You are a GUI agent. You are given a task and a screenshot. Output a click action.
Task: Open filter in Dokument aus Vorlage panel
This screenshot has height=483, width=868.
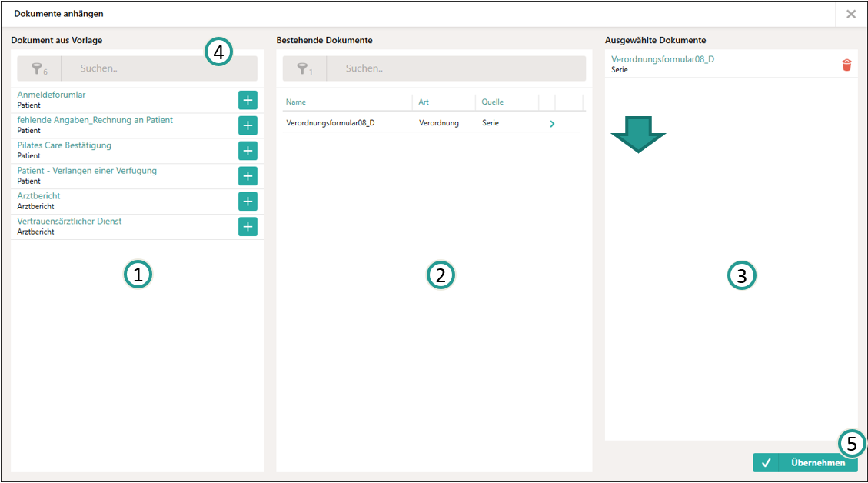[39, 68]
